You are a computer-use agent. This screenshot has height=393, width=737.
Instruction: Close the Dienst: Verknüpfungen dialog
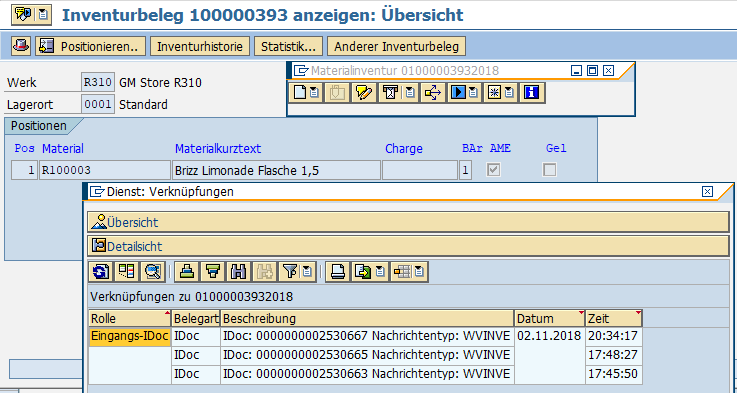click(x=707, y=191)
